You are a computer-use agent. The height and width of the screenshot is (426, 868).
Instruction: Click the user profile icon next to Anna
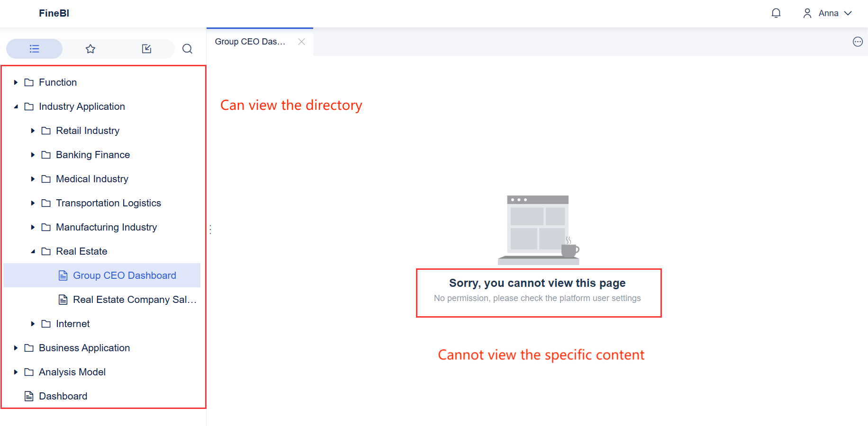[807, 13]
